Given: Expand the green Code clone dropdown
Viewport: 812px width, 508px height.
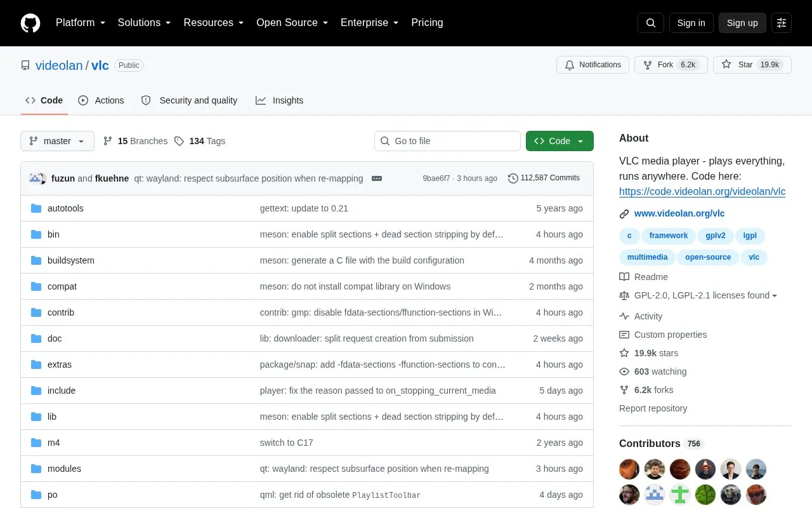Looking at the screenshot, I should (560, 141).
